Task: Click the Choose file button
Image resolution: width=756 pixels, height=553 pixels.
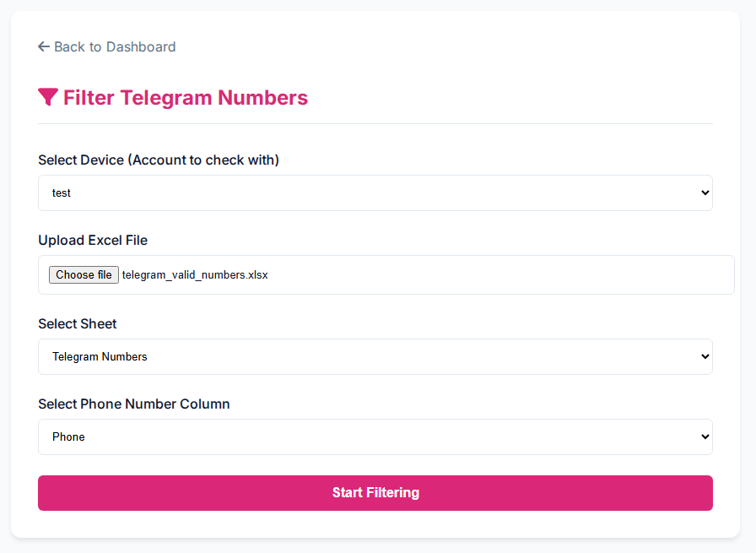Action: pyautogui.click(x=84, y=274)
